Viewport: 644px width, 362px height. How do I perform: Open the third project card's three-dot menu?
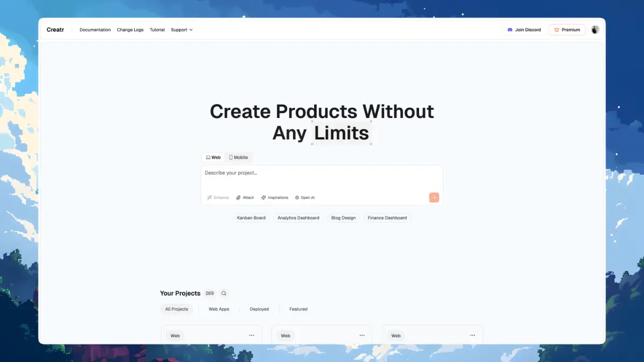point(472,335)
